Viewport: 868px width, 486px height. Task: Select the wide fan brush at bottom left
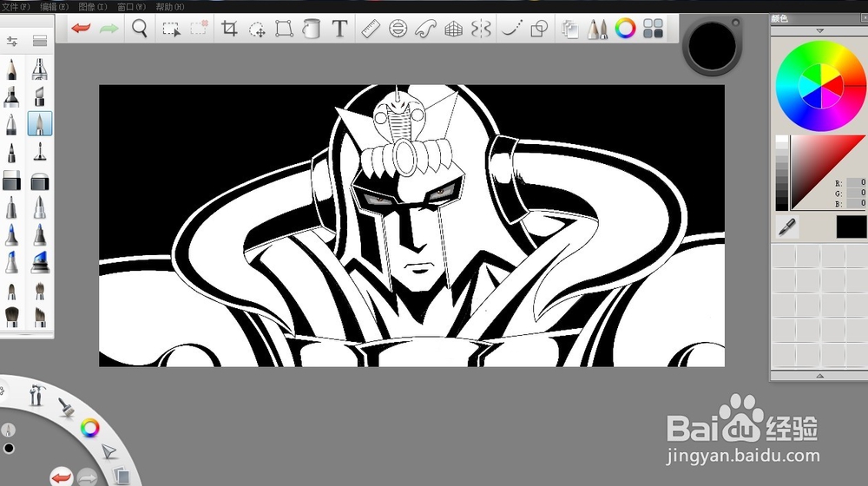click(11, 316)
